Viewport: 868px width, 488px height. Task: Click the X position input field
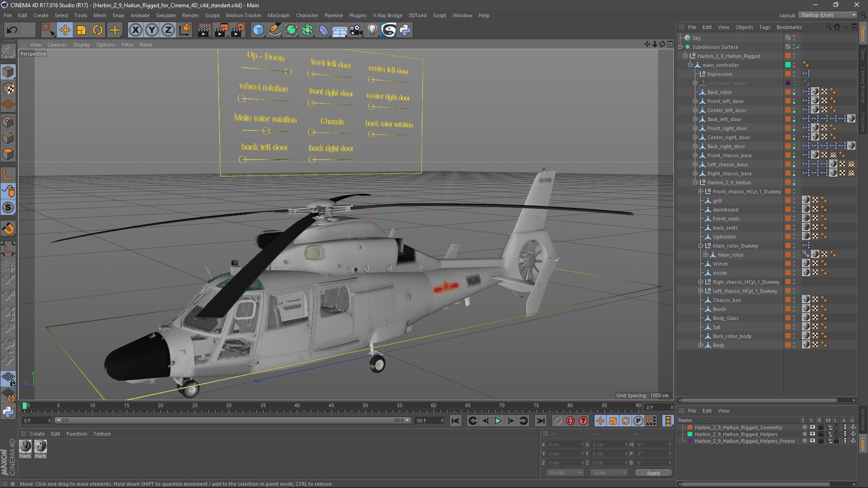coord(566,445)
